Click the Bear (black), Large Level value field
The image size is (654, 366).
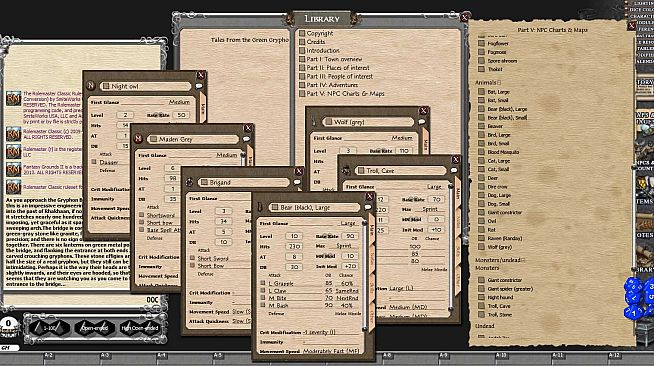(294, 236)
